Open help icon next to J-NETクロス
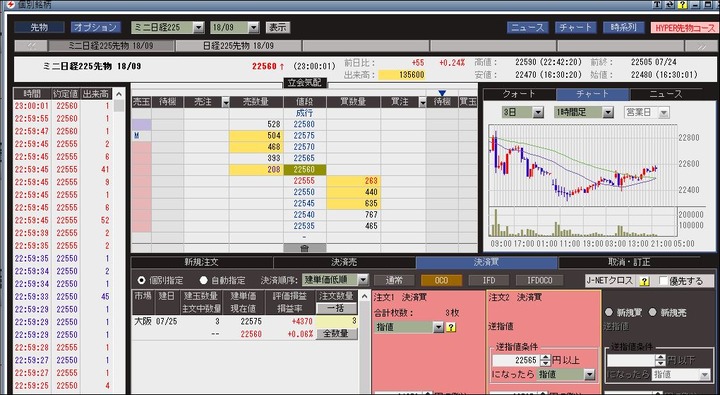The width and height of the screenshot is (720, 395). click(645, 281)
